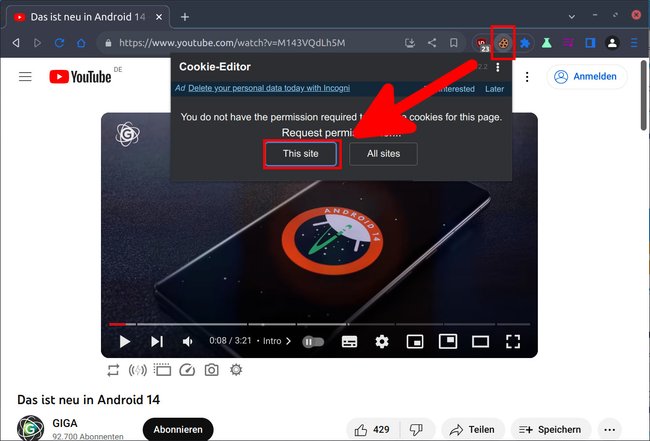Open the browser profile avatar
The height and width of the screenshot is (441, 650).
[x=612, y=43]
